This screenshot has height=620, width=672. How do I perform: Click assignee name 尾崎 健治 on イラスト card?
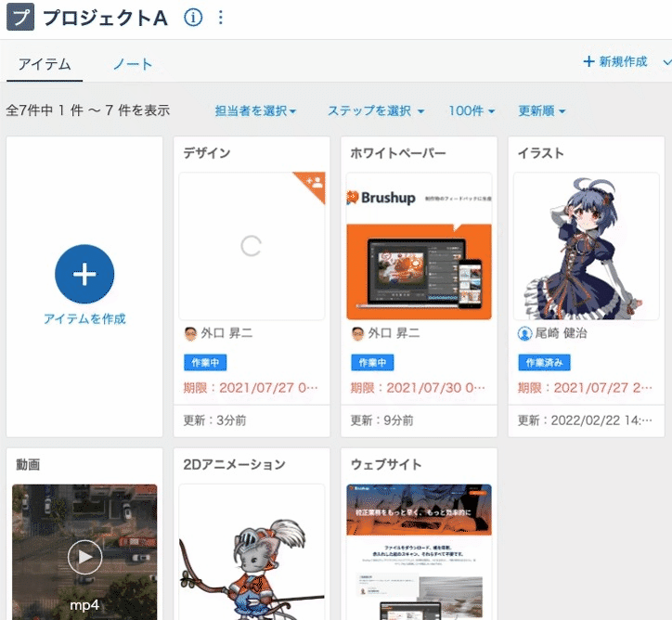[561, 333]
